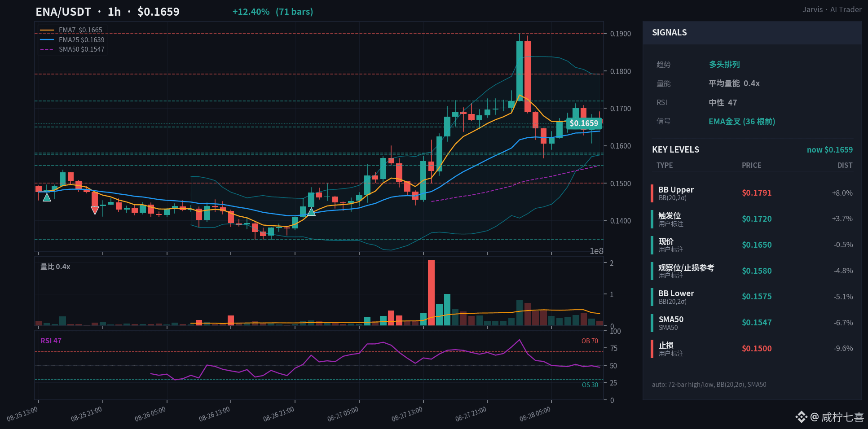
Task: Click the 0.1400 price axis label
Action: (620, 221)
